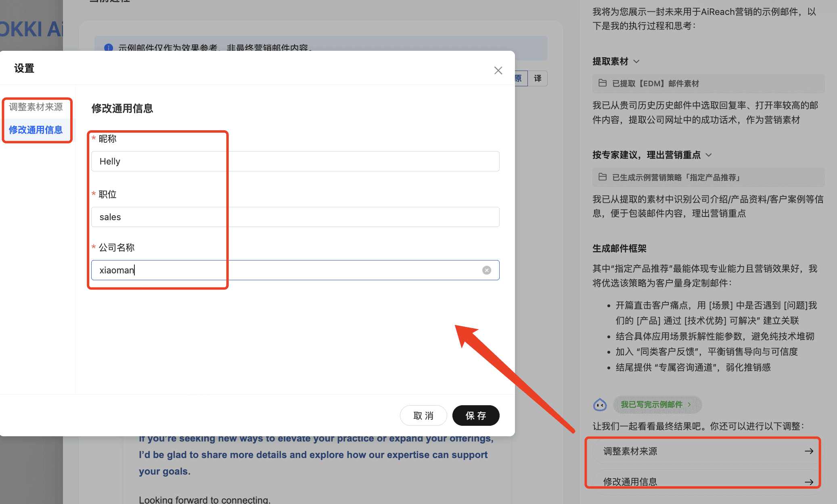Click the AI assistant robot avatar icon
Viewport: 837px width, 504px height.
click(600, 404)
